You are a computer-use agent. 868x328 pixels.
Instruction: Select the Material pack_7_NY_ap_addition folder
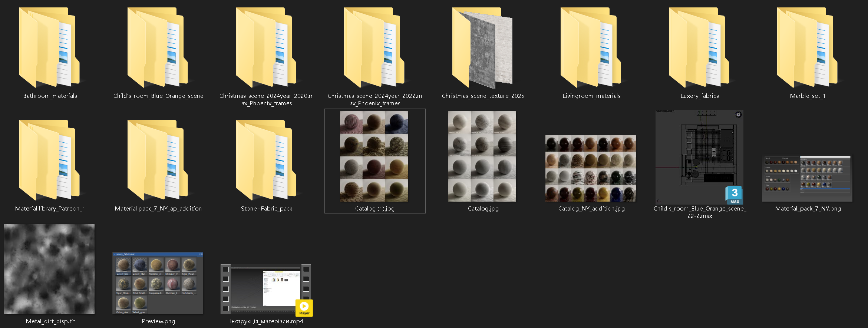(x=158, y=160)
